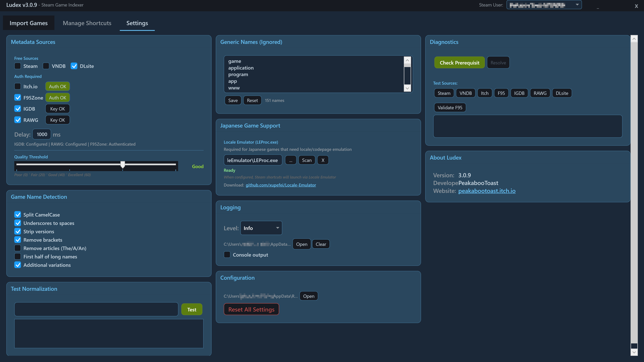Open the Manage Shortcuts tab
This screenshot has height=362, width=644.
pos(87,23)
